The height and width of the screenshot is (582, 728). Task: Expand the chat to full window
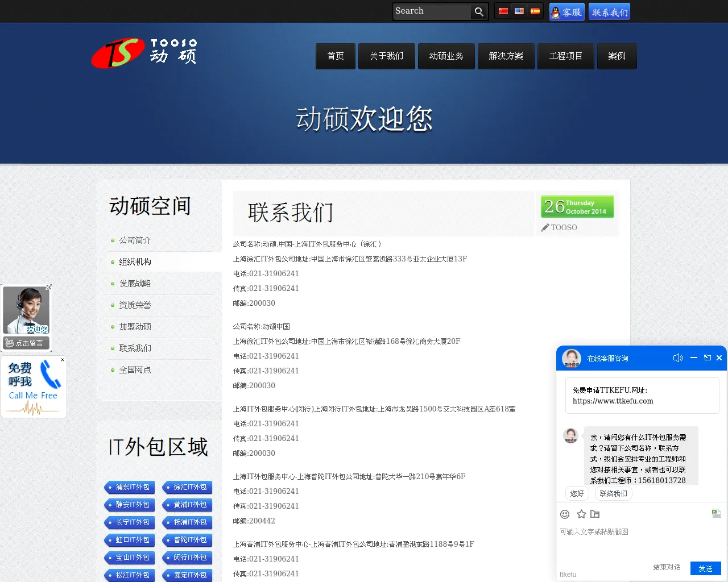point(707,358)
